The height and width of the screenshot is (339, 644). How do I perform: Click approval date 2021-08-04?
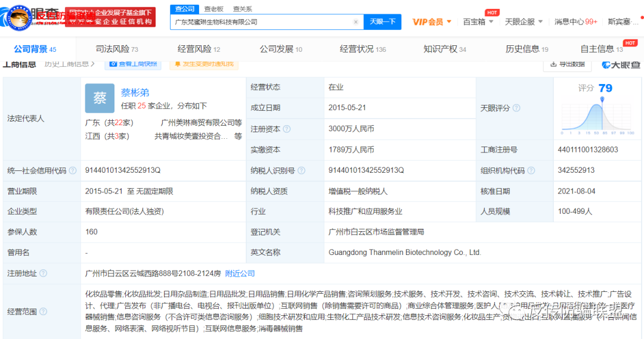576,191
